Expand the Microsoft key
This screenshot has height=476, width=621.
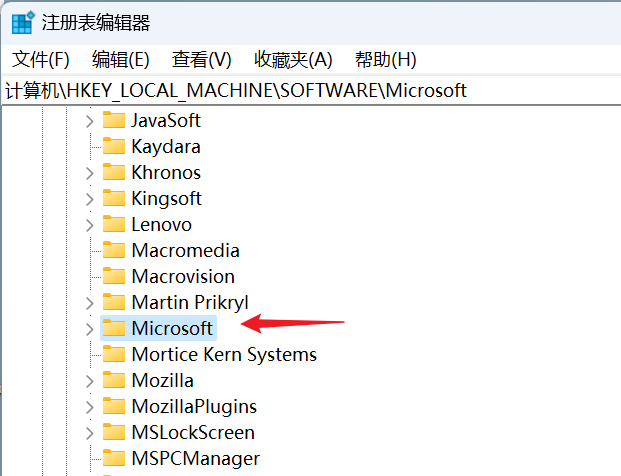coord(90,329)
